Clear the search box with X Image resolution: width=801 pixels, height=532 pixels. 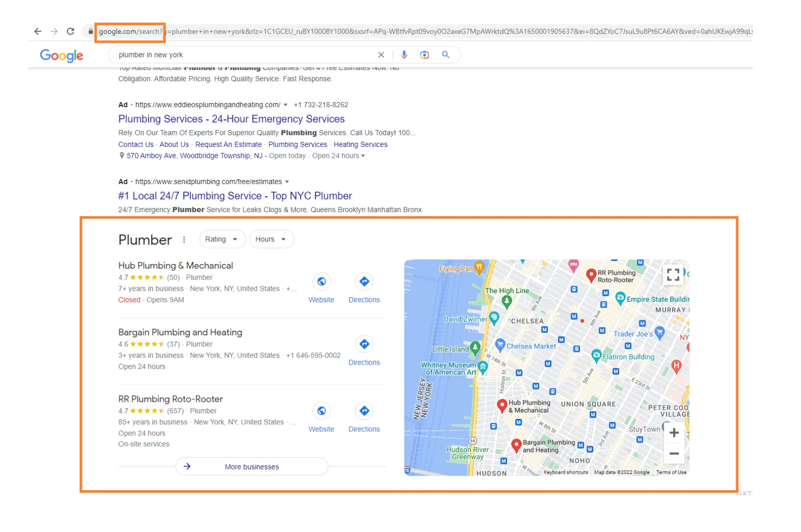click(381, 55)
